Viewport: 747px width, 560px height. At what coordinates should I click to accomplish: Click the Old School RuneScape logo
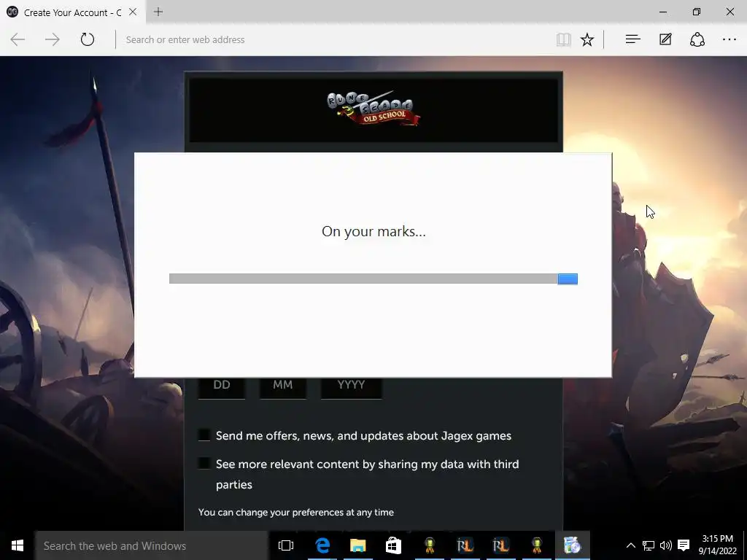(373, 109)
